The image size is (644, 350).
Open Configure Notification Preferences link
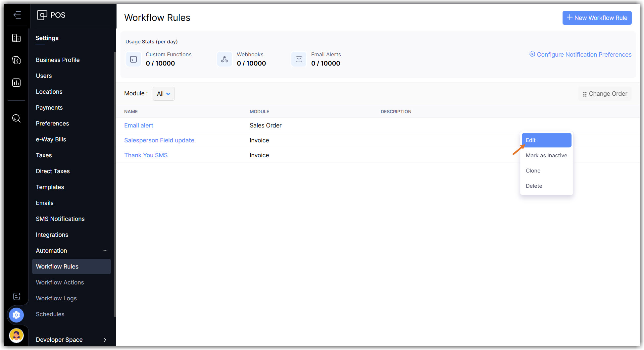coord(580,55)
